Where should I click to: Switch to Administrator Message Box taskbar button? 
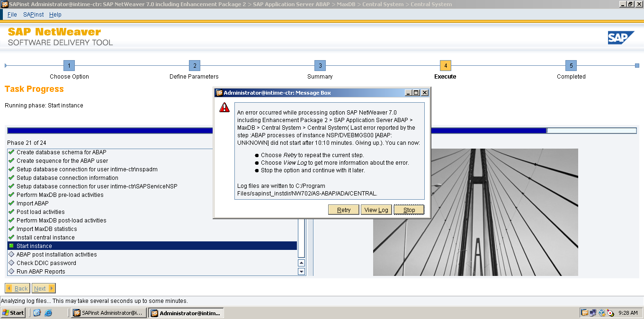pos(186,313)
